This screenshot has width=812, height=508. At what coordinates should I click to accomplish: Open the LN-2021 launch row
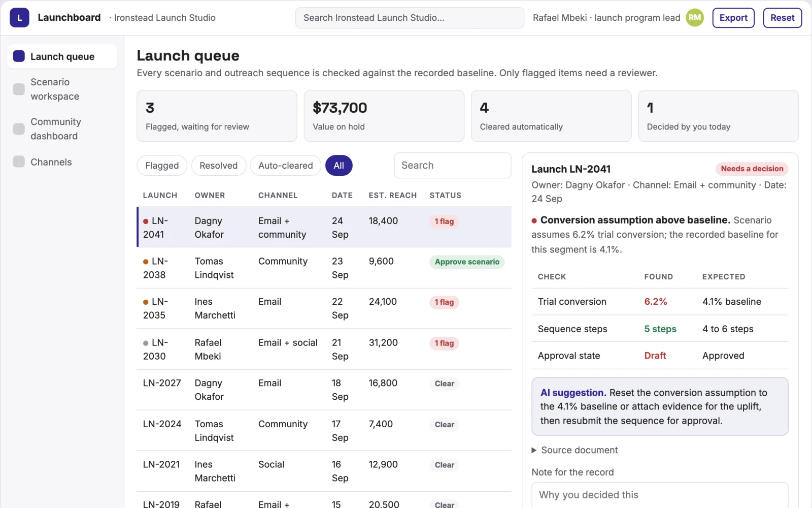tap(324, 471)
